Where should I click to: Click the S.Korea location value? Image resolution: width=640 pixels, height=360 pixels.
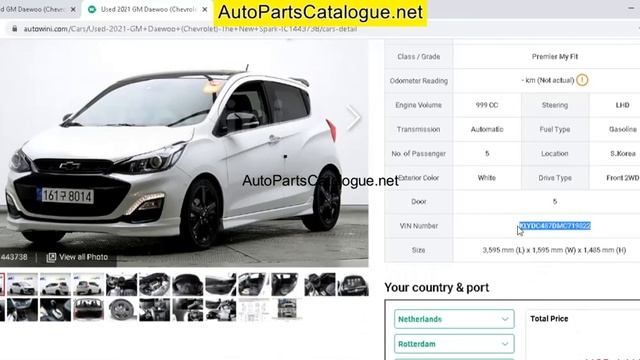[x=623, y=153]
